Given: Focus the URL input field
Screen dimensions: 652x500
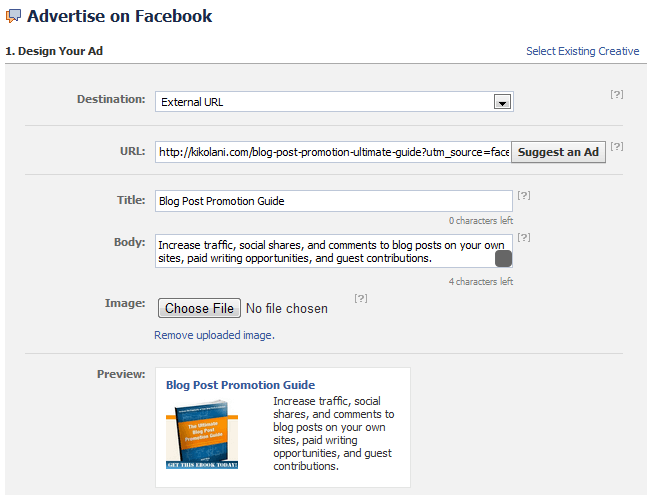Looking at the screenshot, I should coord(333,152).
